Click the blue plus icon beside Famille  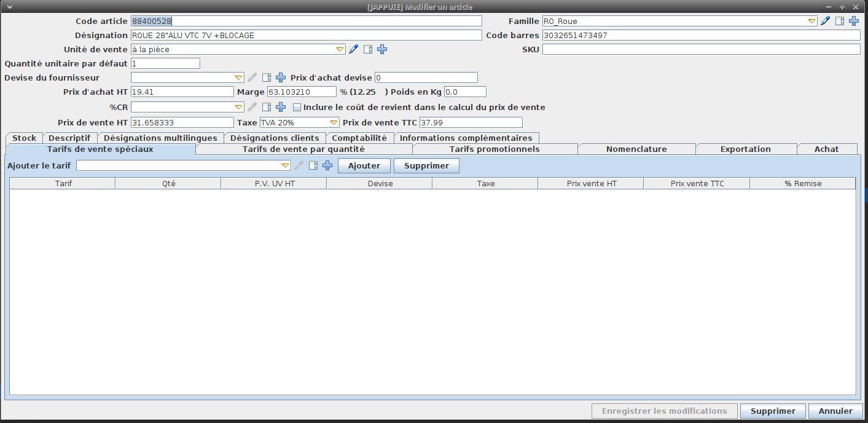pyautogui.click(x=854, y=22)
